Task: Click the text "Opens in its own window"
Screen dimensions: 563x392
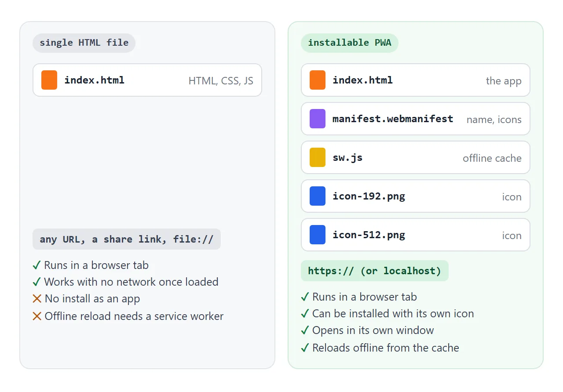Action: 373,330
